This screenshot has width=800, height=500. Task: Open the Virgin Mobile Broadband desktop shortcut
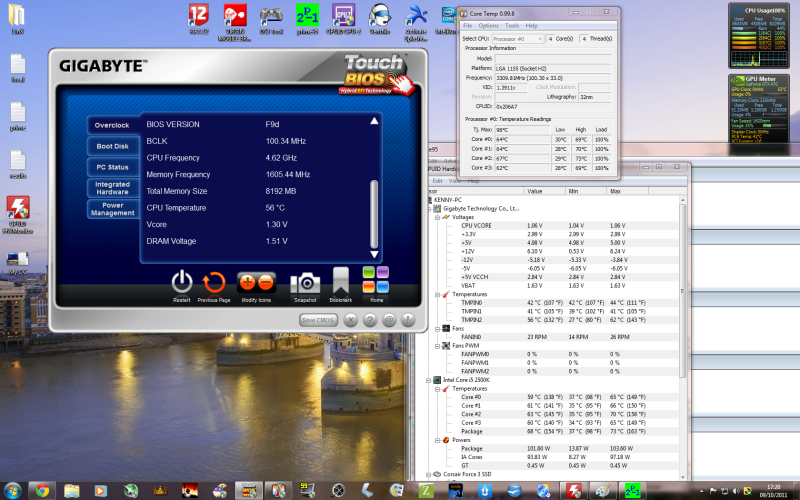[235, 22]
